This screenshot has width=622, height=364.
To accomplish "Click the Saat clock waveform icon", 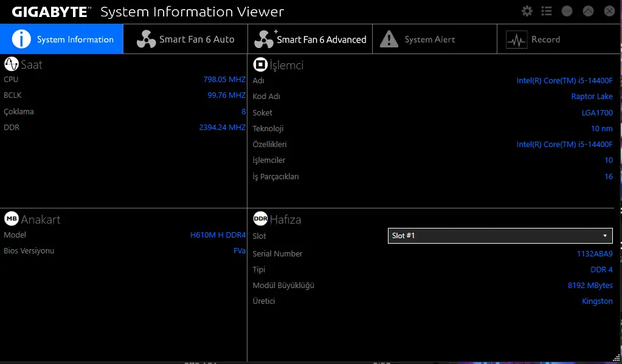I will click(11, 64).
